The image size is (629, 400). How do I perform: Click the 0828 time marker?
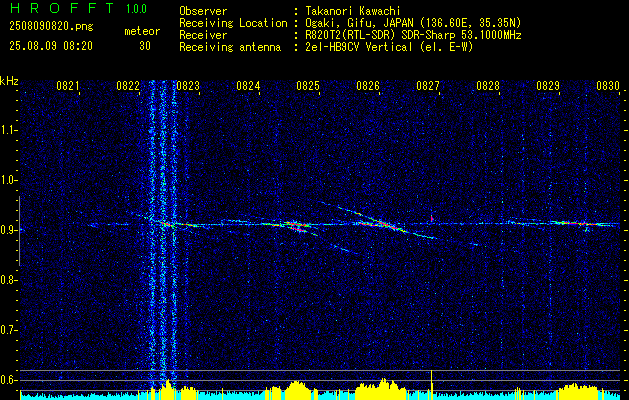[488, 85]
